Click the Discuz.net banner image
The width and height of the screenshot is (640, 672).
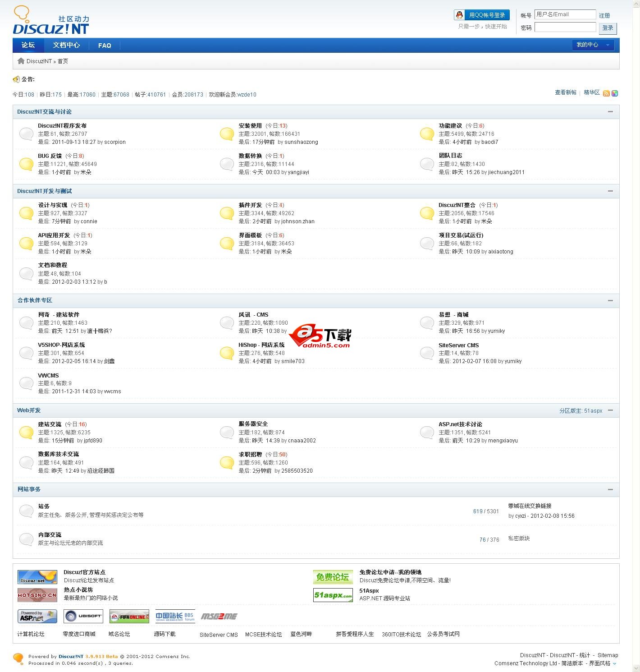pos(37,577)
